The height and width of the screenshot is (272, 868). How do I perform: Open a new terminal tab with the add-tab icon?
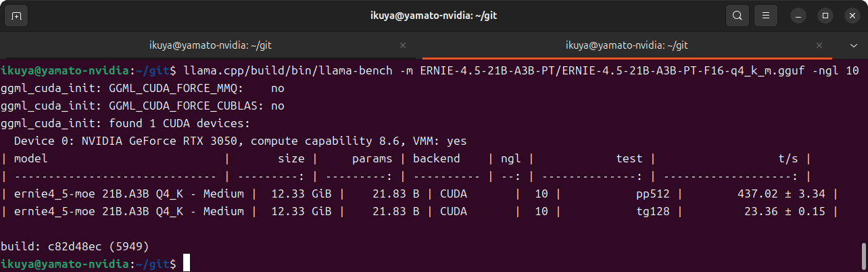point(16,15)
